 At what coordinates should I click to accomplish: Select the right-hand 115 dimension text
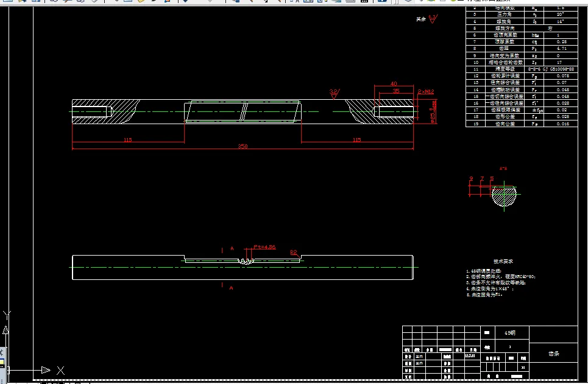pyautogui.click(x=356, y=140)
